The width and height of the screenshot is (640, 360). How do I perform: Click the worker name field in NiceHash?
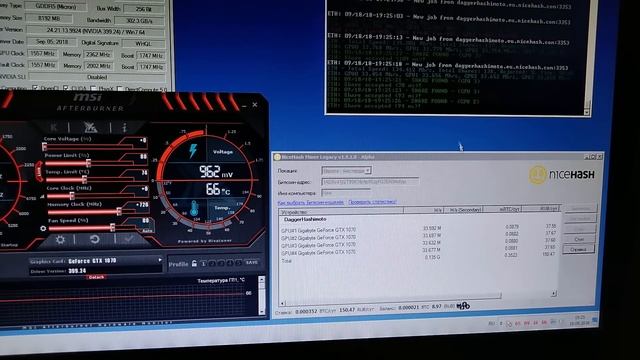point(346,193)
